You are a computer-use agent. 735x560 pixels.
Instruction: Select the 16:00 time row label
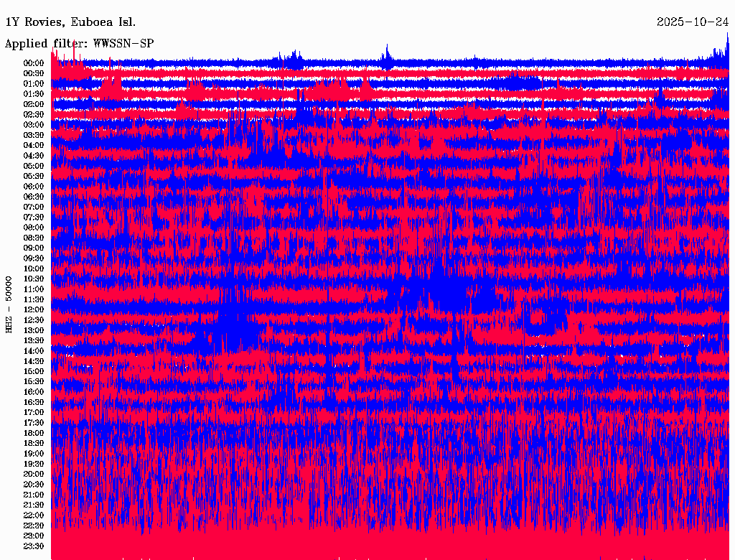coord(34,392)
